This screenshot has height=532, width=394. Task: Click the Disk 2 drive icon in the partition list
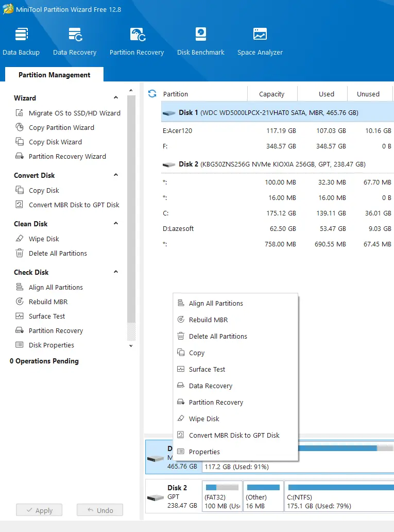point(169,164)
